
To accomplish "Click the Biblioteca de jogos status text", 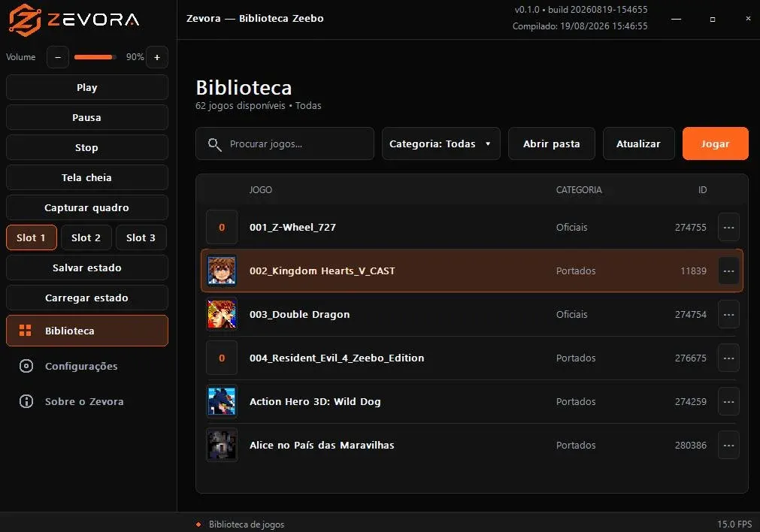I will coord(247,524).
